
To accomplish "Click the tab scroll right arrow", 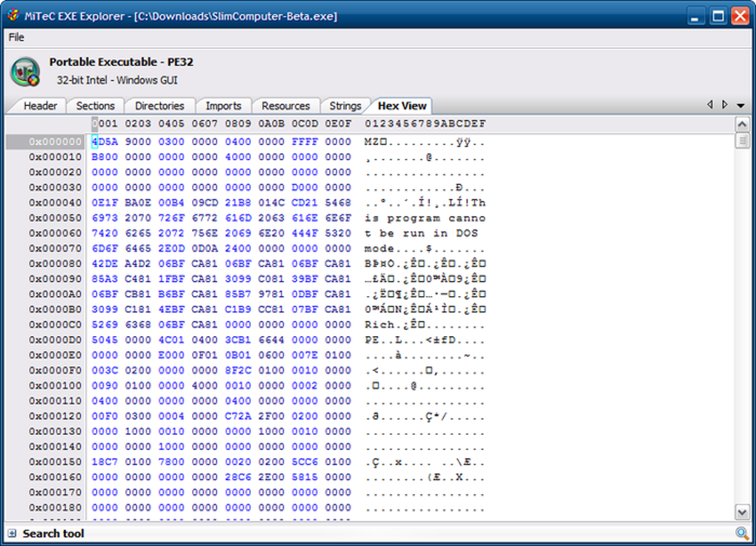I will click(725, 105).
